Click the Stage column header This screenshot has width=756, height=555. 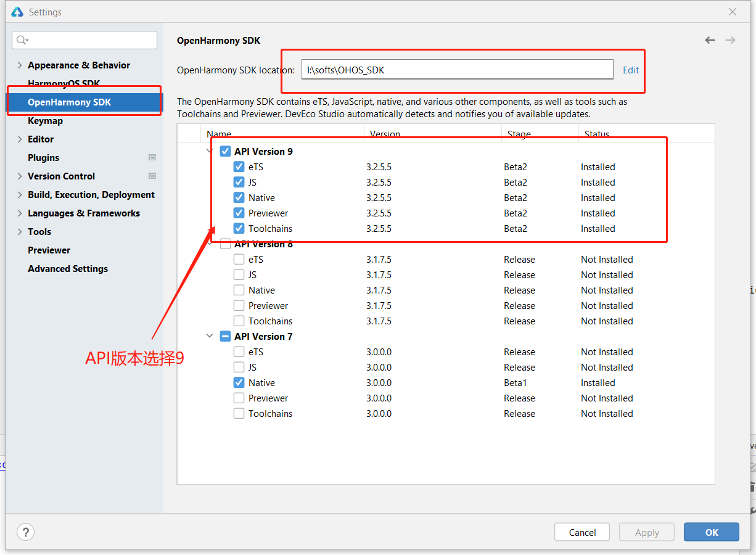(x=519, y=134)
